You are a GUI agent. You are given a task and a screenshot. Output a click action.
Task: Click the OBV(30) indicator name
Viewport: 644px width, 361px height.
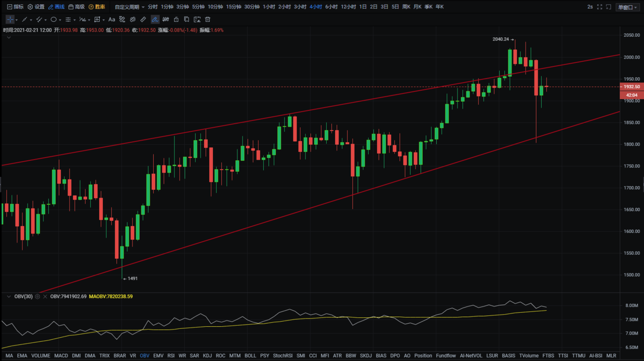click(x=23, y=297)
